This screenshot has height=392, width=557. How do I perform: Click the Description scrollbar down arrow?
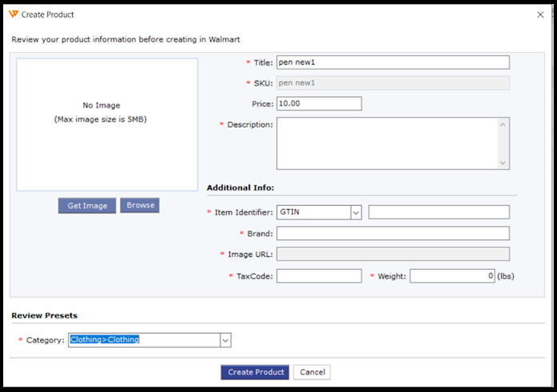click(503, 163)
